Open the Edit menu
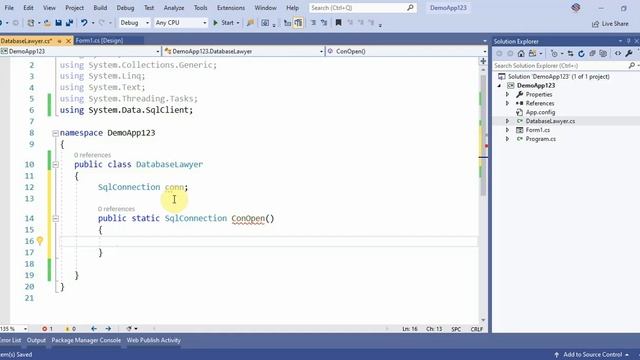The image size is (640, 360). 28,8
